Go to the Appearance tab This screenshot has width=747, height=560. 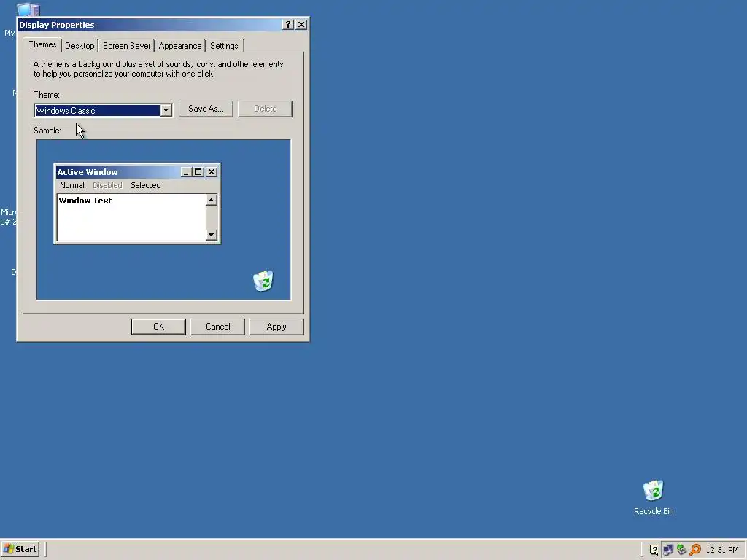[x=180, y=46]
